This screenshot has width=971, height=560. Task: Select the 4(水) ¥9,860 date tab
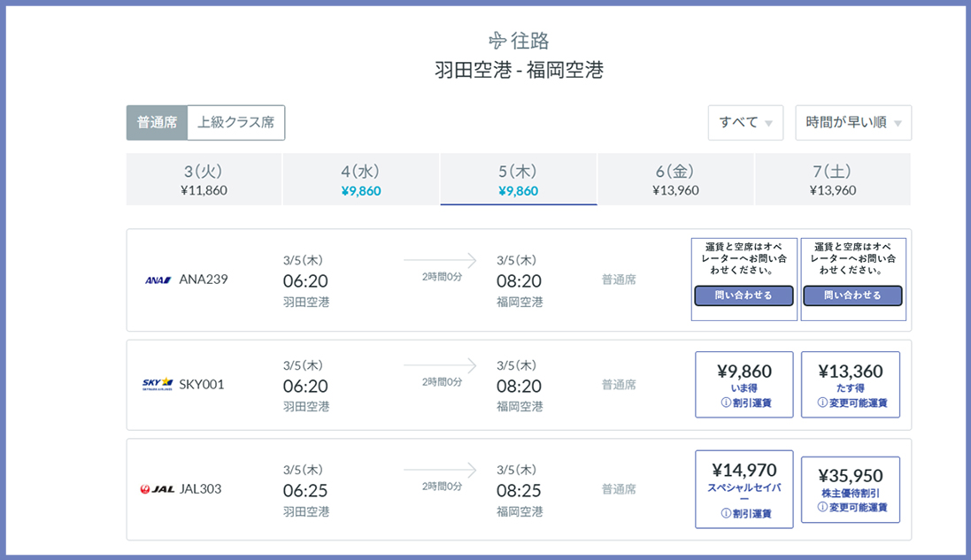360,180
